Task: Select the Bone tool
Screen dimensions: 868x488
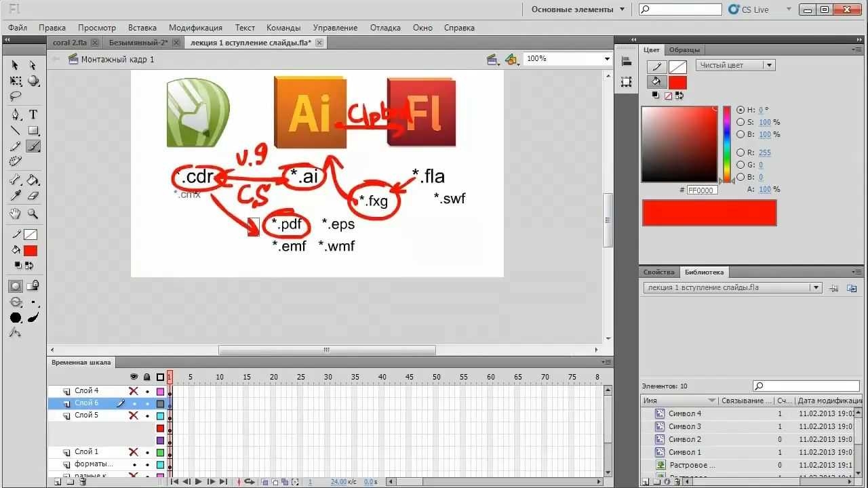Action: tap(15, 180)
